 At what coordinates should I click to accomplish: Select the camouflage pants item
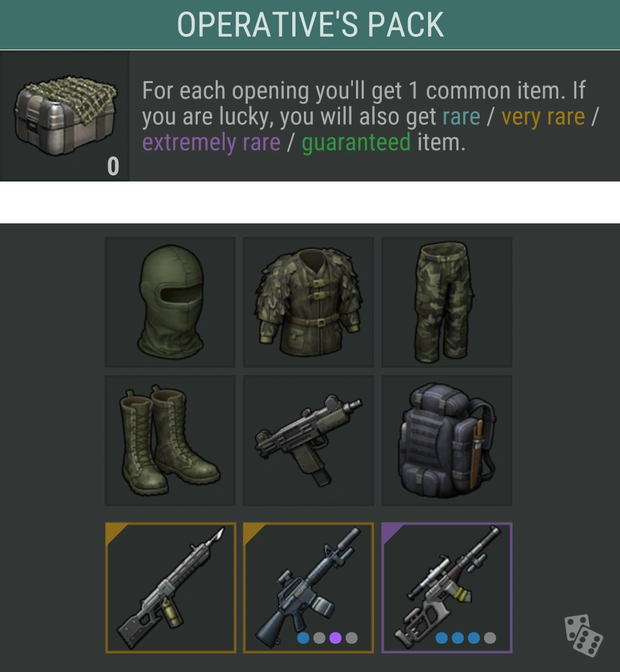(x=447, y=302)
